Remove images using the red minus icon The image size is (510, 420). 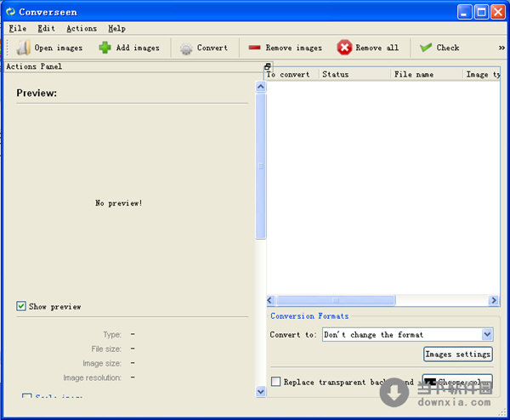point(254,48)
